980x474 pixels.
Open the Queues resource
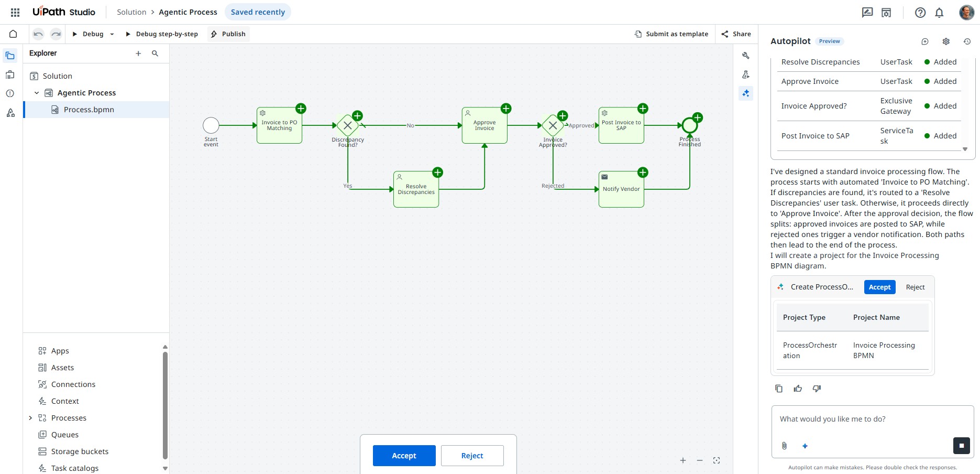point(65,435)
